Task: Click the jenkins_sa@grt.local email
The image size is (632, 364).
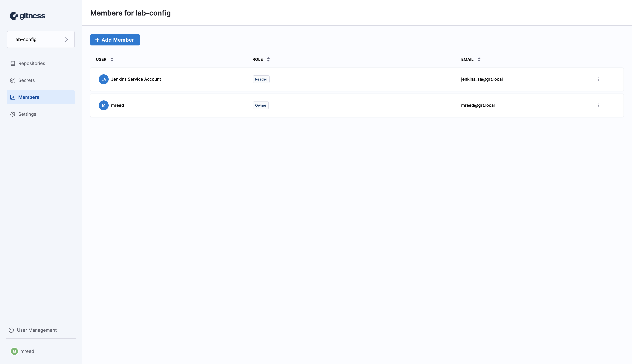Action: [482, 79]
